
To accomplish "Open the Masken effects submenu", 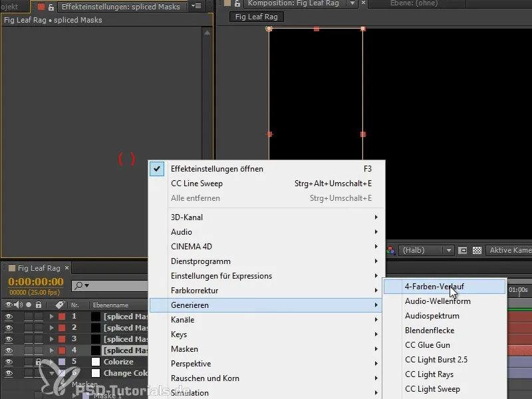I will [267, 348].
